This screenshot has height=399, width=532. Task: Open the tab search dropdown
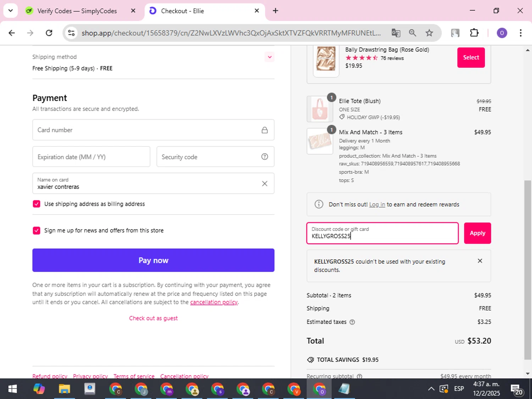10,11
